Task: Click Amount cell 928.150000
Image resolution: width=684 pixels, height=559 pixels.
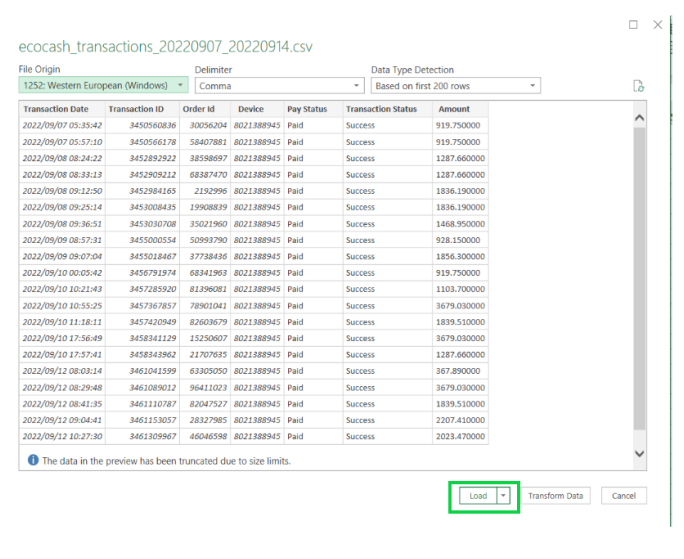Action: pos(460,240)
